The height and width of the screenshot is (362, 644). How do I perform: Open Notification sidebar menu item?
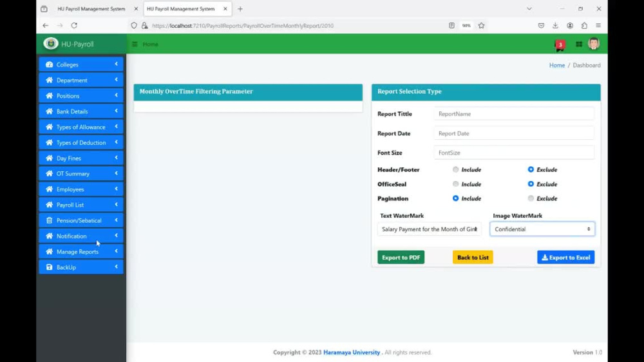pos(81,236)
